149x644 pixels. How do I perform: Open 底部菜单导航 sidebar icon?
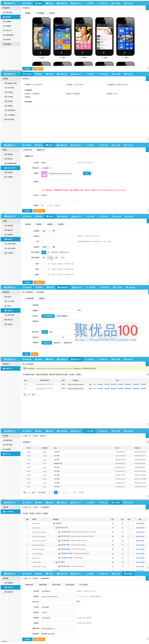coord(4,35)
